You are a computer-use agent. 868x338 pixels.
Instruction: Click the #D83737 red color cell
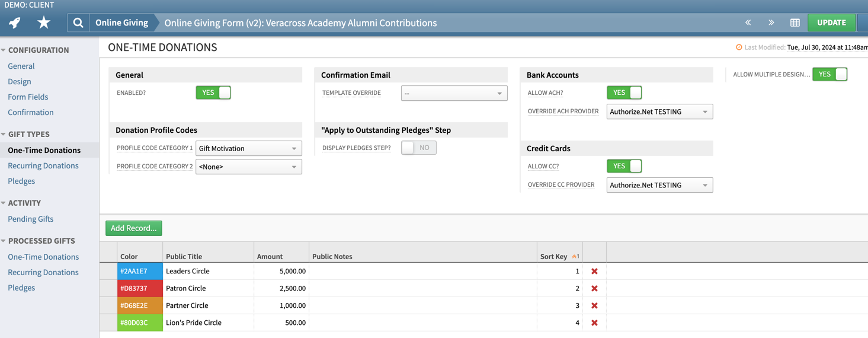point(140,288)
